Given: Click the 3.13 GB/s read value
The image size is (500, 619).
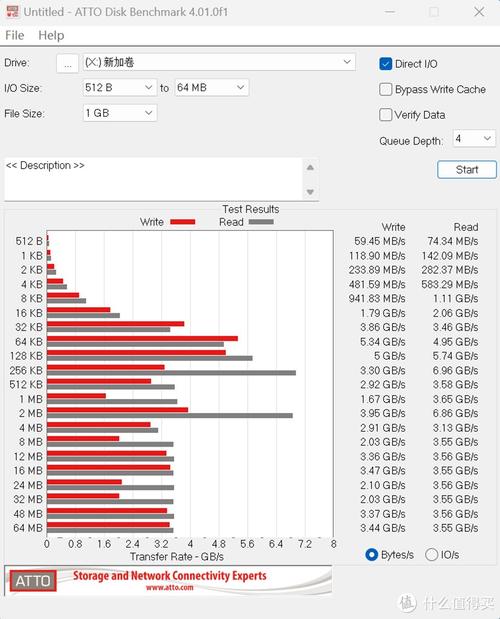Looking at the screenshot, I should click(x=455, y=428).
